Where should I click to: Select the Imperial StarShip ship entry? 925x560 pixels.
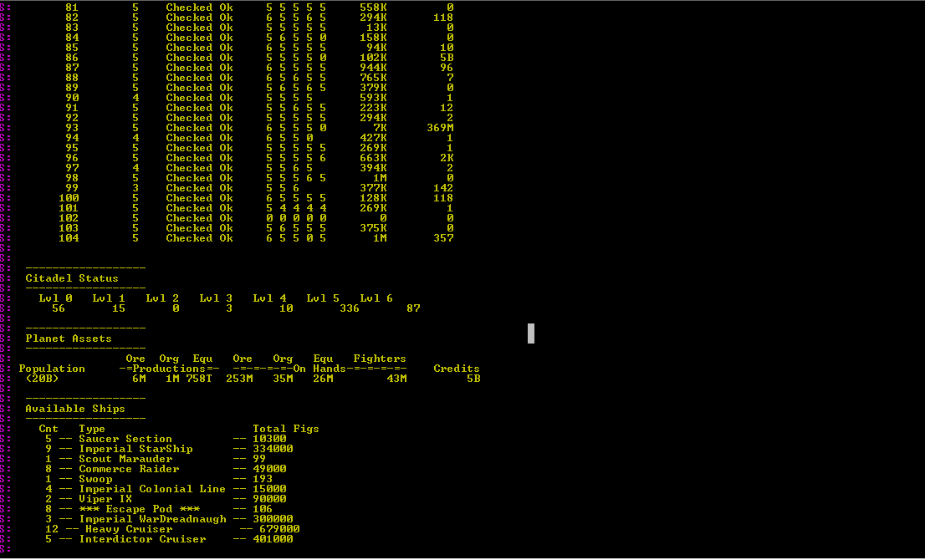tap(135, 449)
